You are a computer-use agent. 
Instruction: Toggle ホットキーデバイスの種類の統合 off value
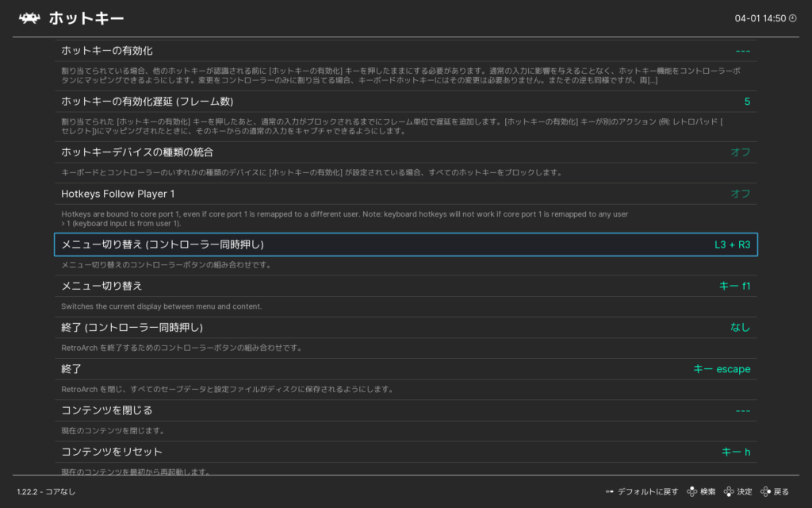[740, 152]
